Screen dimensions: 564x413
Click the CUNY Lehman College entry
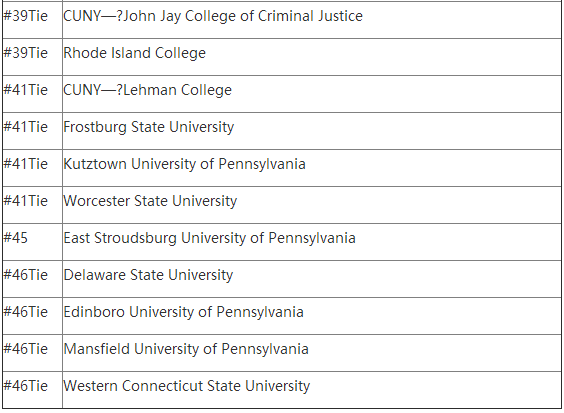(x=147, y=90)
